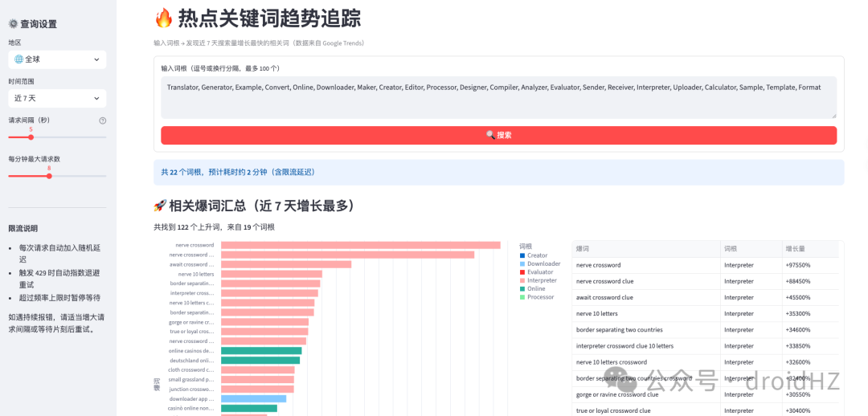Select the table cell 'nerve crossword clue'
868x416 pixels.
[646, 281]
